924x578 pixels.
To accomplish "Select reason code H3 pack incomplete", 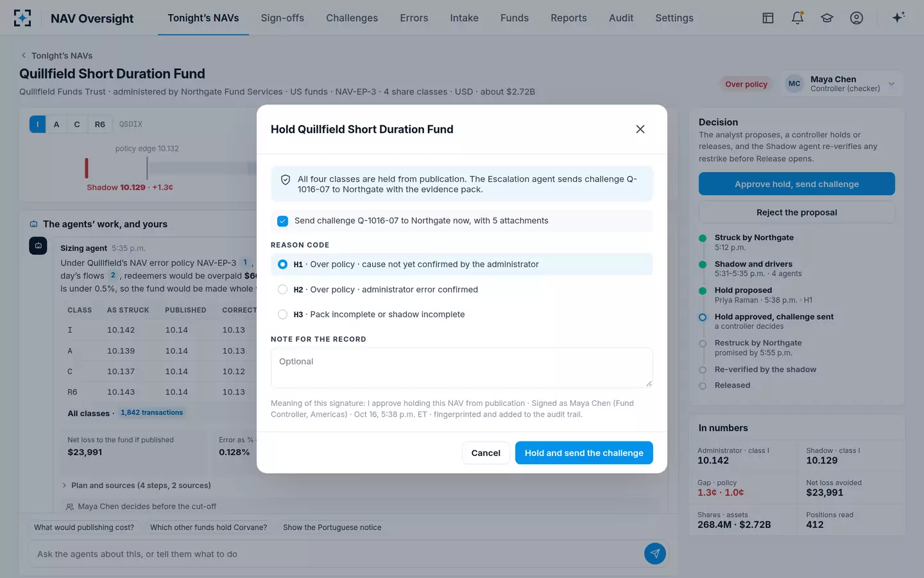I will click(461, 315).
